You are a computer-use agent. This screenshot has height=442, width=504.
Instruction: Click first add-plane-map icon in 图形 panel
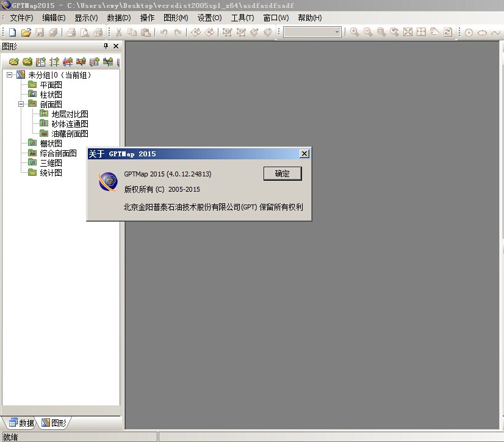pyautogui.click(x=14, y=62)
